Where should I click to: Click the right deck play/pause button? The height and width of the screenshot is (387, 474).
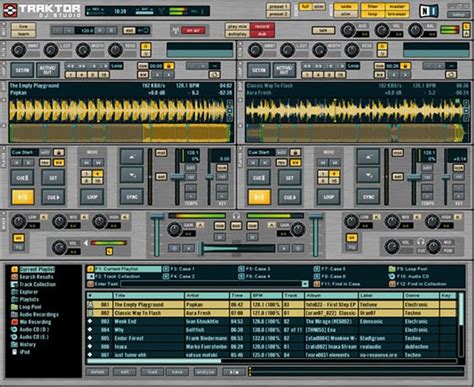coord(259,197)
